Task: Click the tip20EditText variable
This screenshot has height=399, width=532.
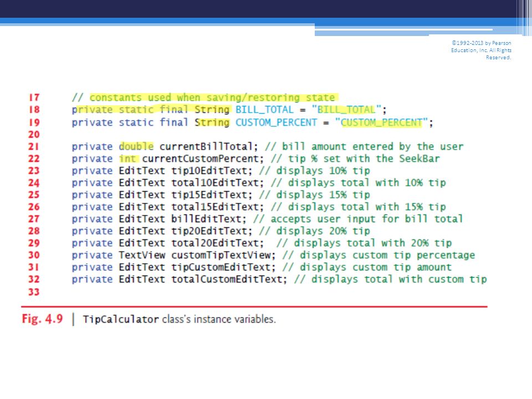Action: (209, 231)
